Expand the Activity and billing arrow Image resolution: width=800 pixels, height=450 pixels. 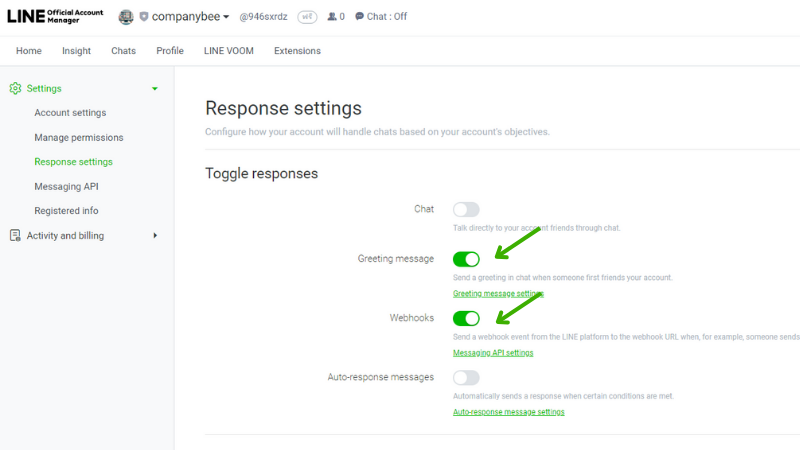tap(155, 236)
